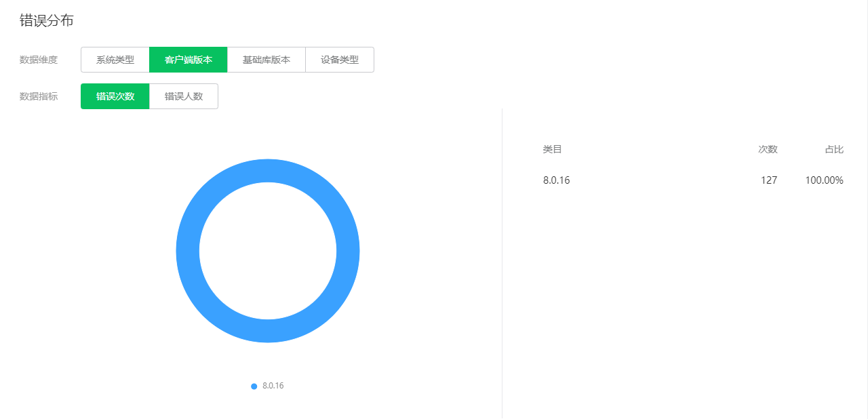Click the 次数 column header
The height and width of the screenshot is (419, 868).
(768, 149)
